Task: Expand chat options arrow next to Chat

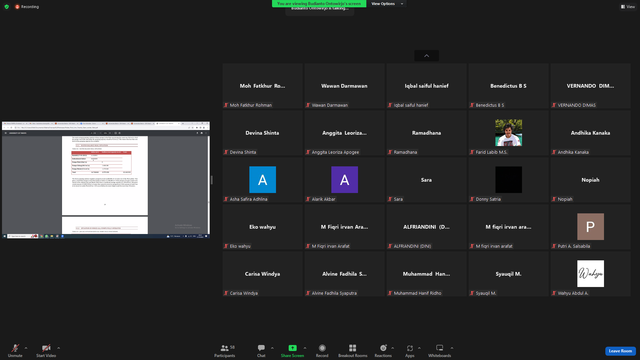Action: point(272,348)
